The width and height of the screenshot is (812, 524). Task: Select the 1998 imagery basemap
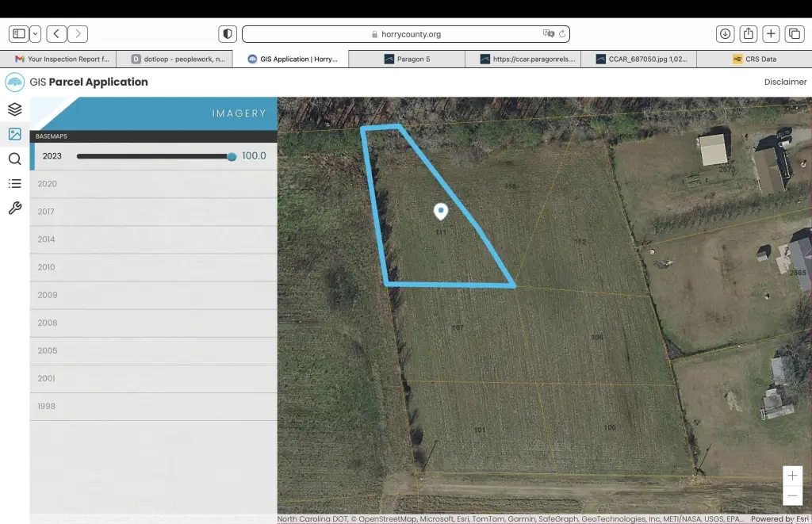48,406
